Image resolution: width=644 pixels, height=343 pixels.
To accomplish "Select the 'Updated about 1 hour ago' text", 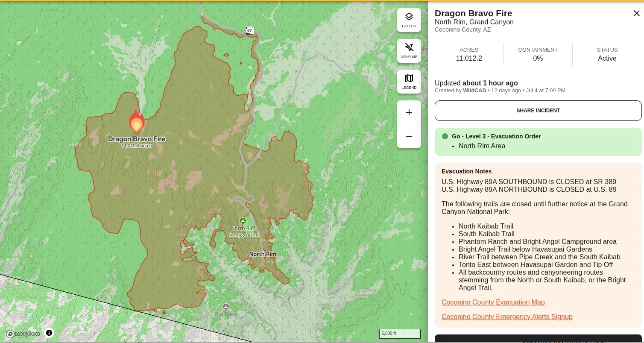I will point(476,83).
